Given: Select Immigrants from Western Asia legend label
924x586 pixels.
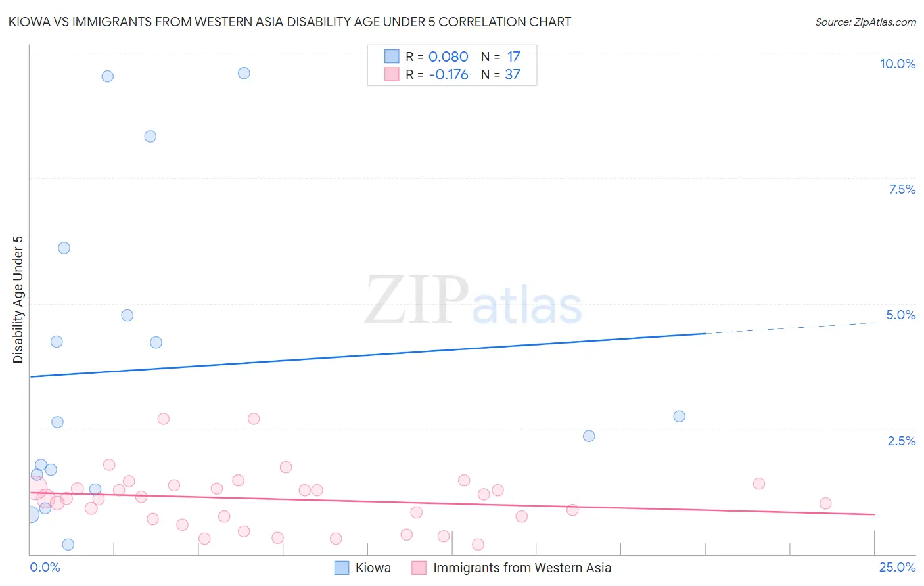Looking at the screenshot, I should click(522, 568).
